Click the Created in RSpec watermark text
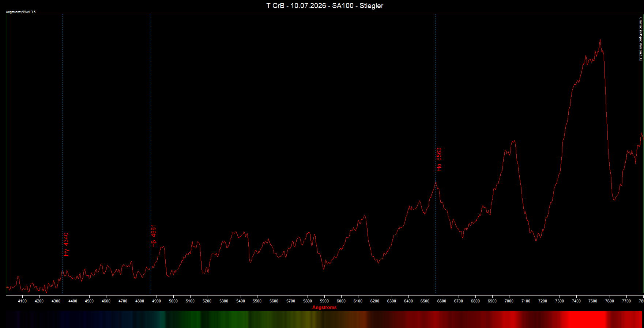 (x=641, y=39)
